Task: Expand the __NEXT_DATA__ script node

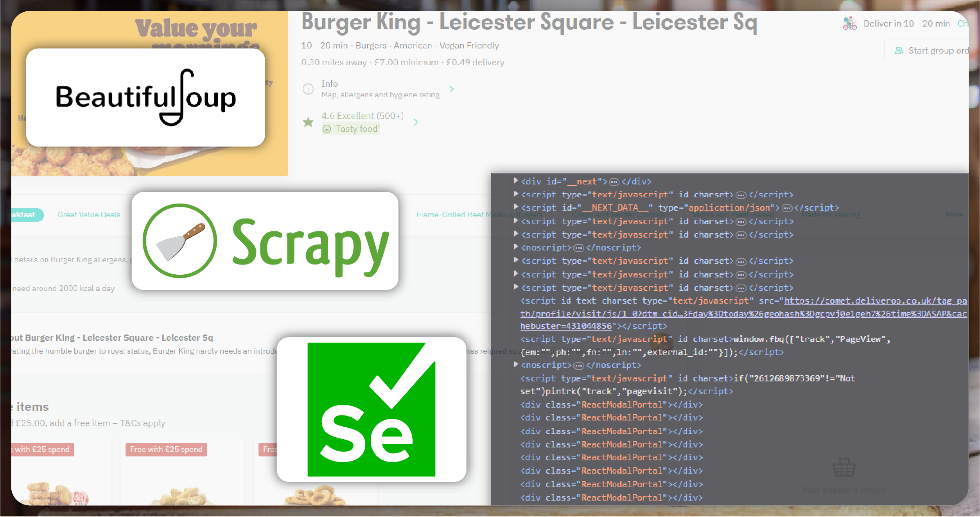Action: pos(516,207)
